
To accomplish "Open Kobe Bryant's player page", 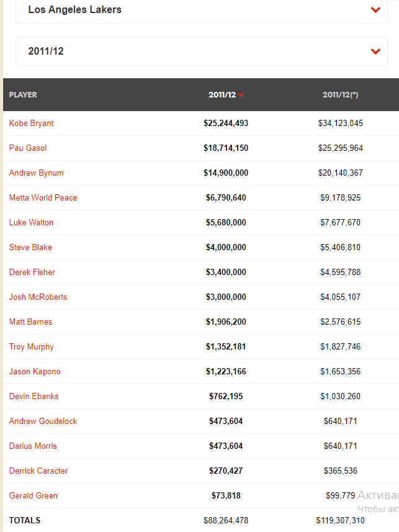I will [x=31, y=123].
